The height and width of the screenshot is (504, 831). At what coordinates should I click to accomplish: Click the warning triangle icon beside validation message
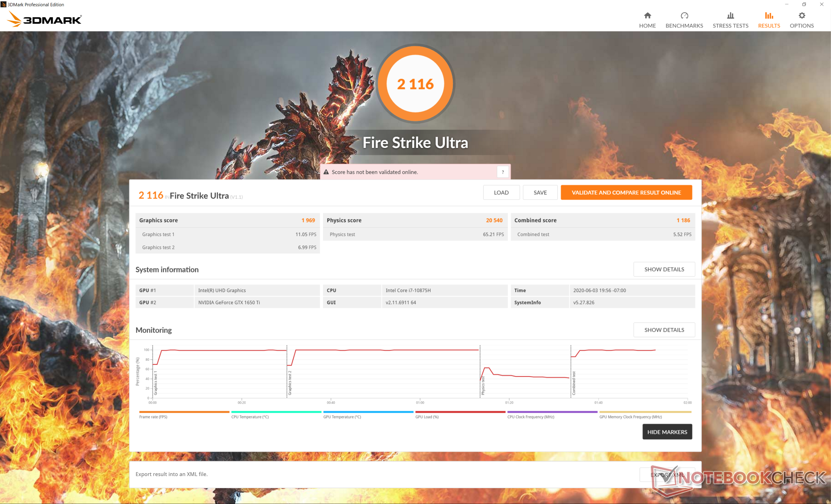tap(326, 172)
